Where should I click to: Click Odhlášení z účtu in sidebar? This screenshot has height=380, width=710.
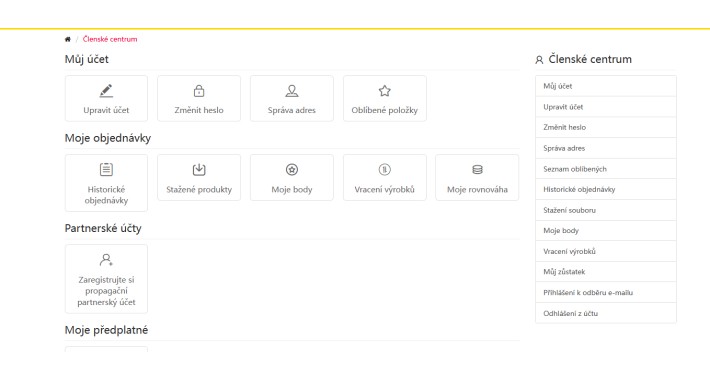pyautogui.click(x=606, y=313)
